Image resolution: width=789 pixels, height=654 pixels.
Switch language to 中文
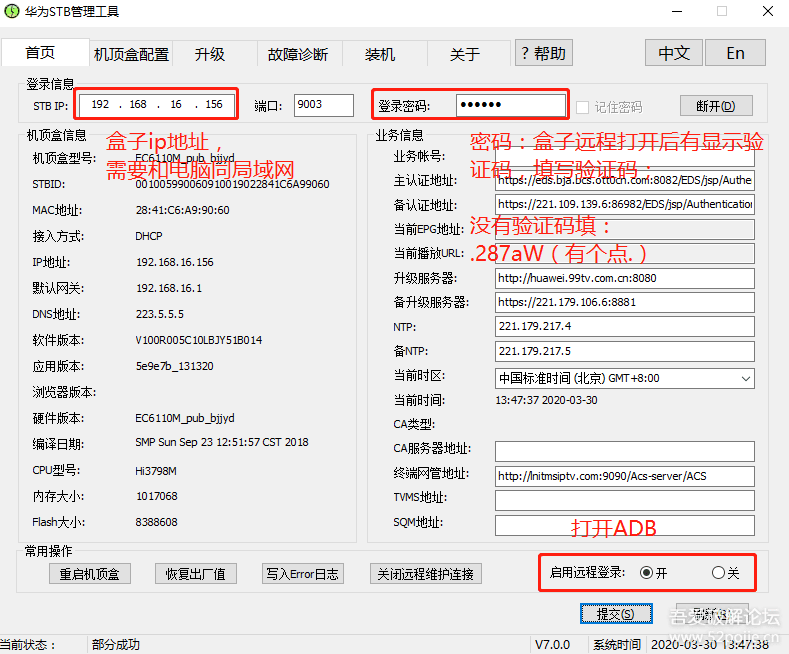tap(674, 53)
